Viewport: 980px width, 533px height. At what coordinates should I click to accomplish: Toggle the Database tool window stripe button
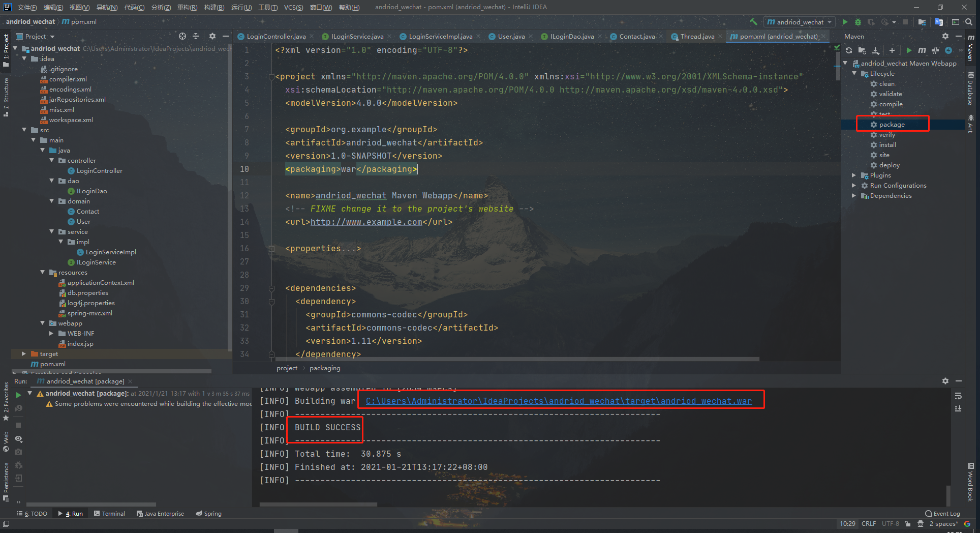click(x=971, y=88)
